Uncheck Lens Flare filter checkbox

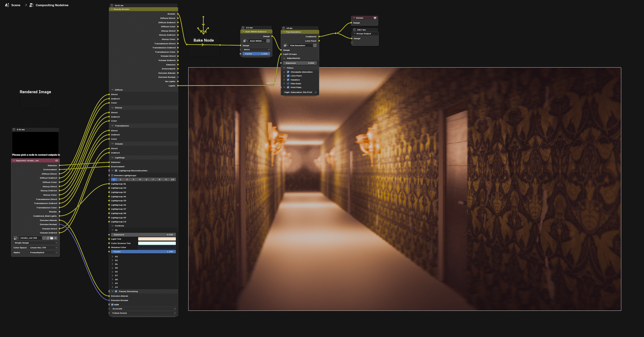click(288, 76)
